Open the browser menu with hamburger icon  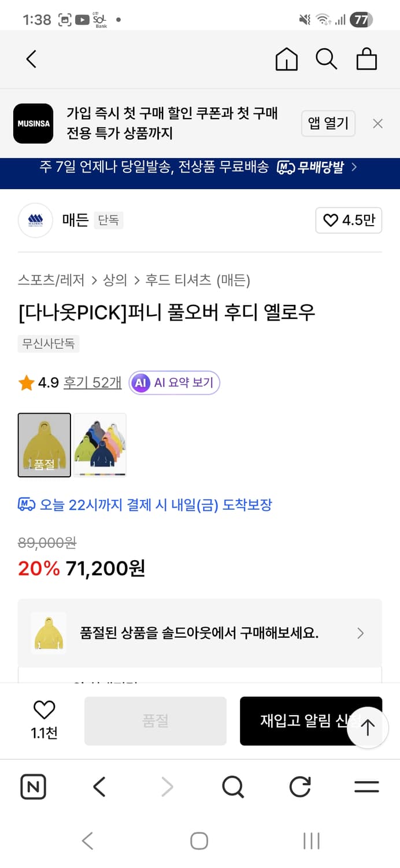click(x=366, y=786)
